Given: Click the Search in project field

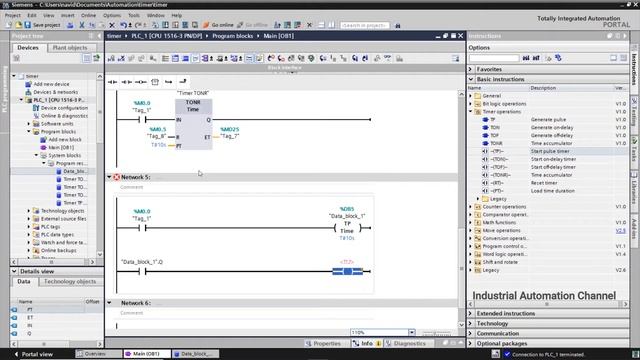Looking at the screenshot, I should [x=364, y=25].
